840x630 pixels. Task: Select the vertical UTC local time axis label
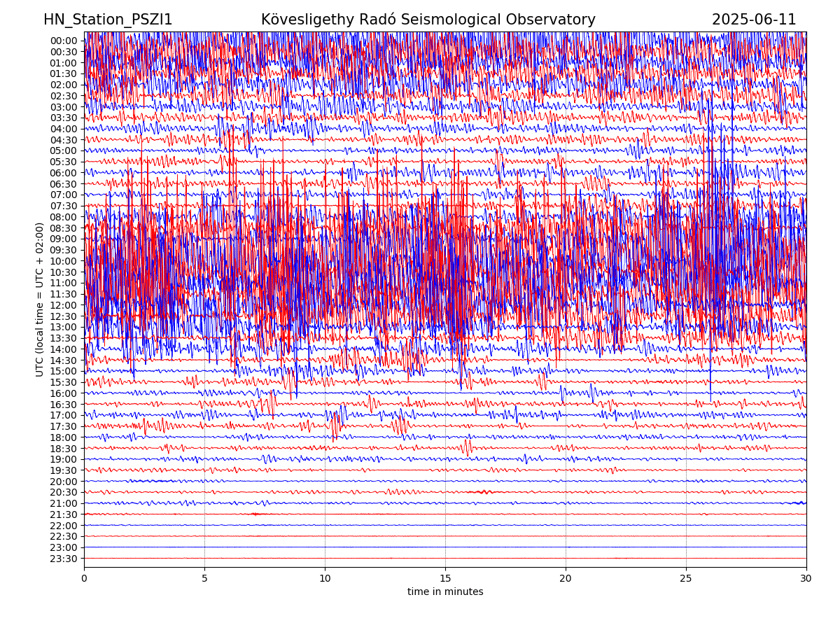40,300
